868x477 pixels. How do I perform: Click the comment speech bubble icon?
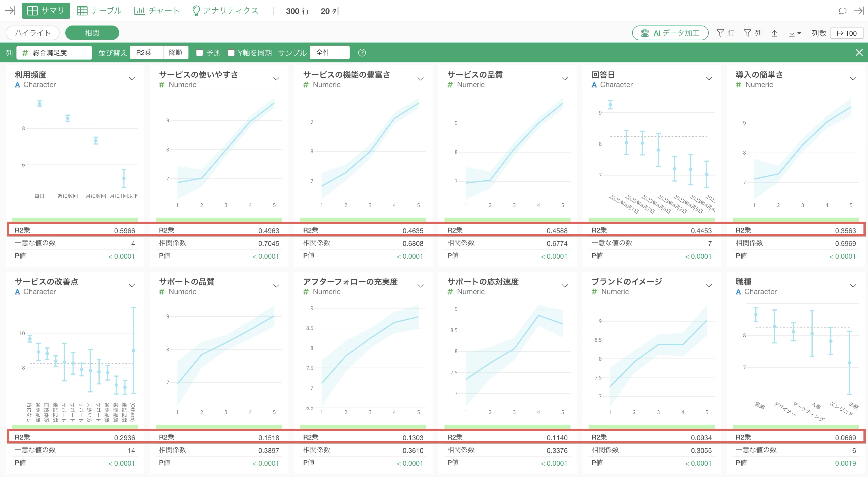[x=842, y=11]
